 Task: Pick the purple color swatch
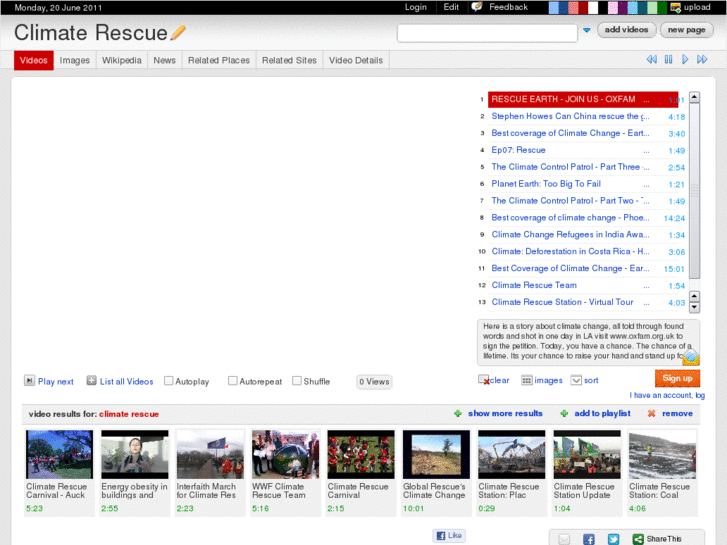622,7
